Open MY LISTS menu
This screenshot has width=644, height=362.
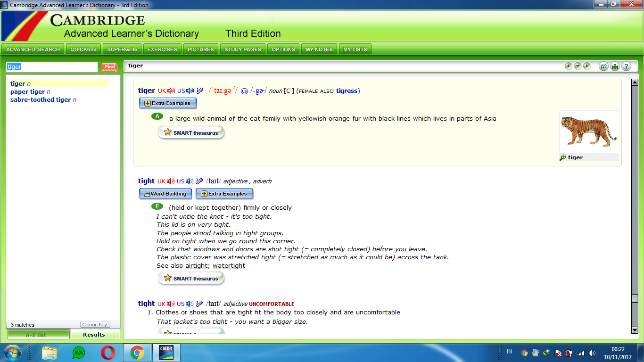pos(355,49)
